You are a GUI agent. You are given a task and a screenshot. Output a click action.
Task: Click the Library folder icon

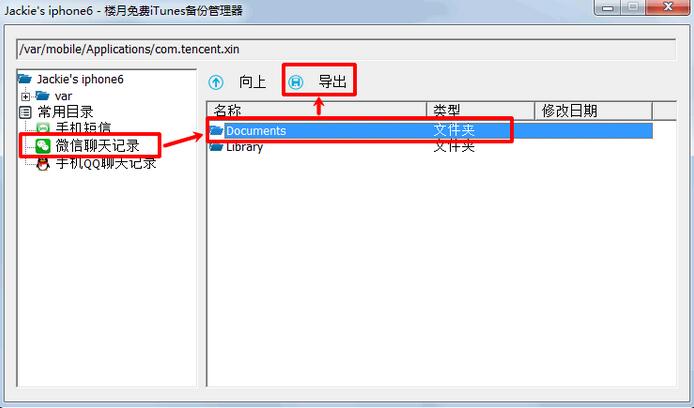pyautogui.click(x=216, y=146)
